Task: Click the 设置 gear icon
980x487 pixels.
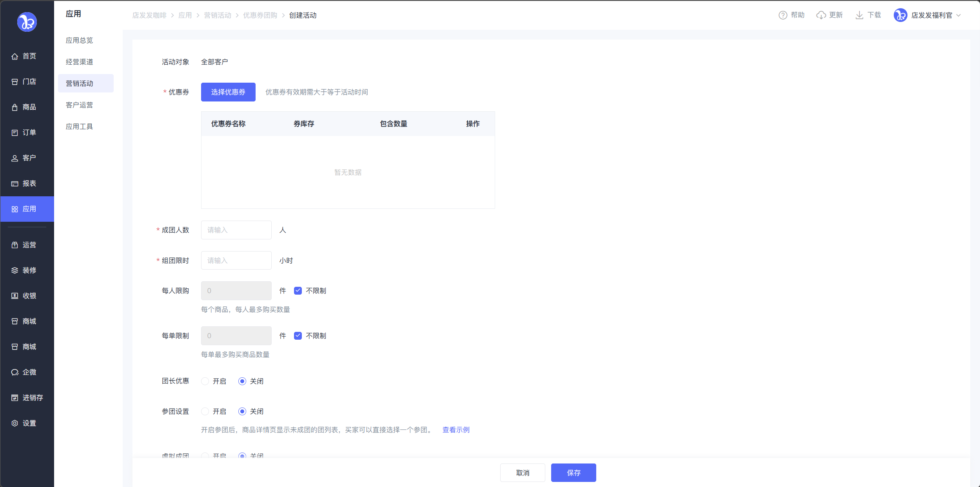Action: click(15, 423)
